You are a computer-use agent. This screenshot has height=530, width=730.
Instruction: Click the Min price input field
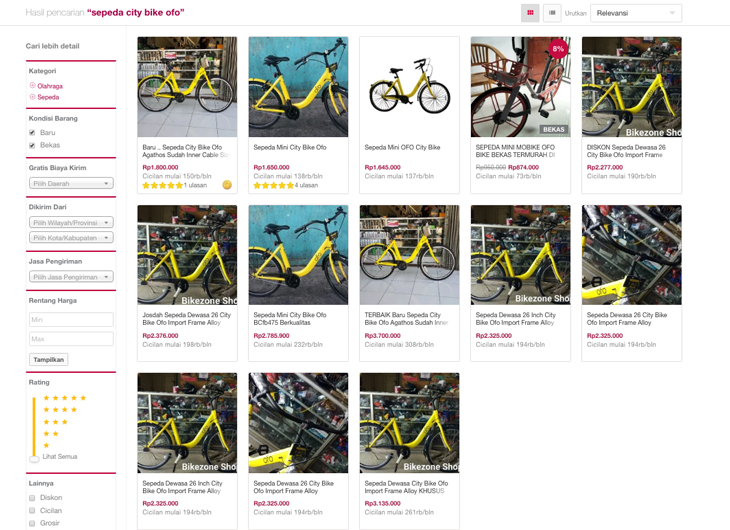coord(71,319)
